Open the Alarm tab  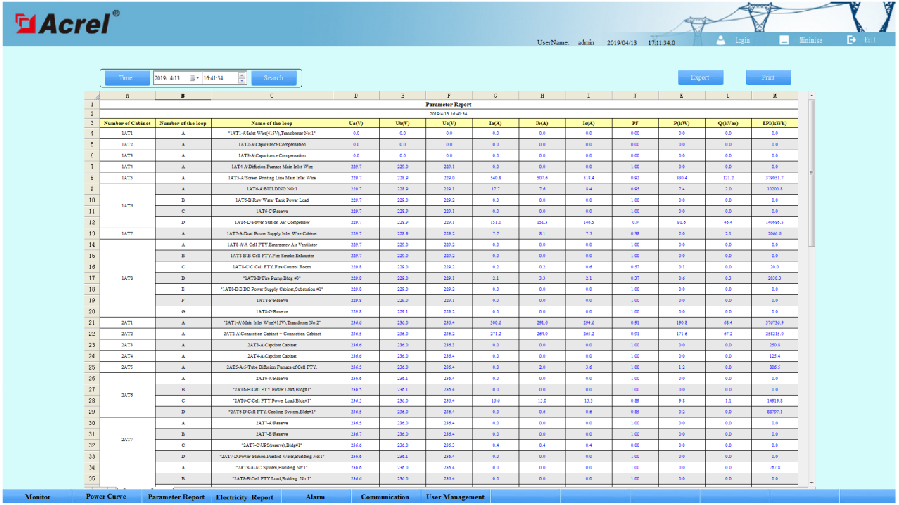click(x=315, y=497)
